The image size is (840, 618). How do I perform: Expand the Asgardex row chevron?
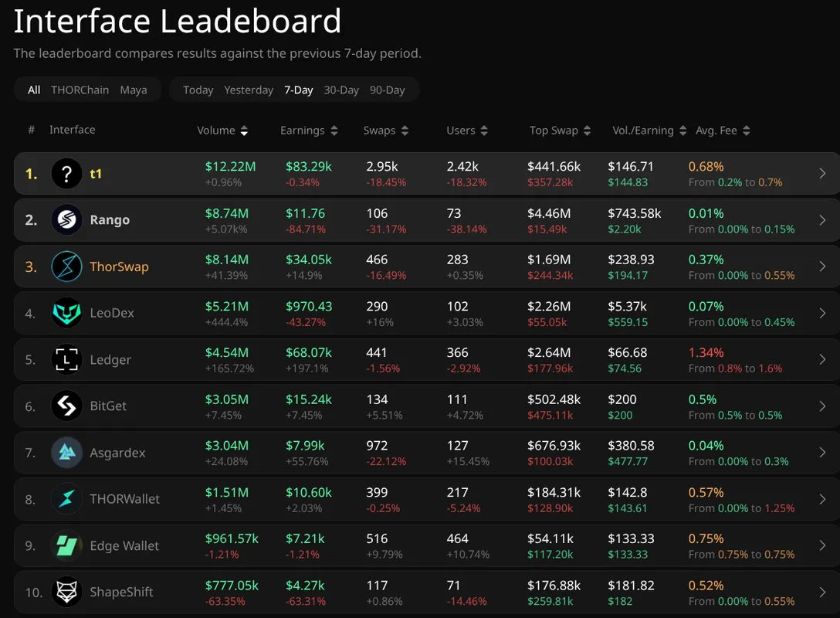click(x=822, y=453)
